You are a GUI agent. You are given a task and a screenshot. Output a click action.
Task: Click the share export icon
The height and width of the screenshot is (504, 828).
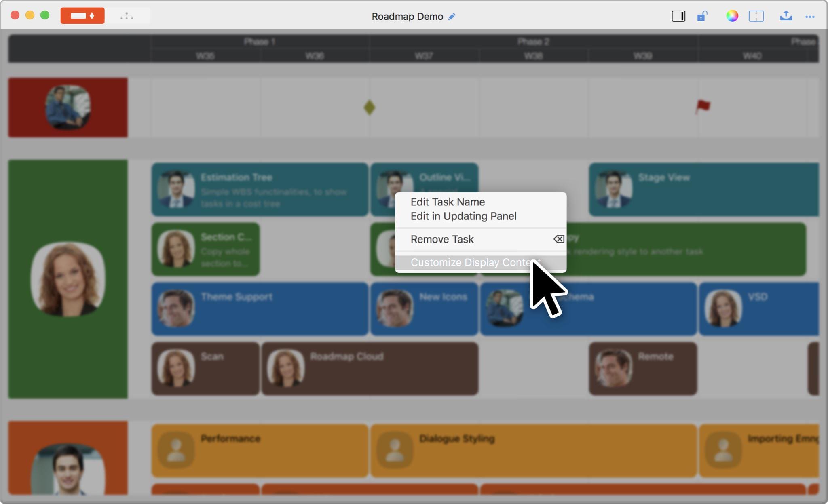786,16
